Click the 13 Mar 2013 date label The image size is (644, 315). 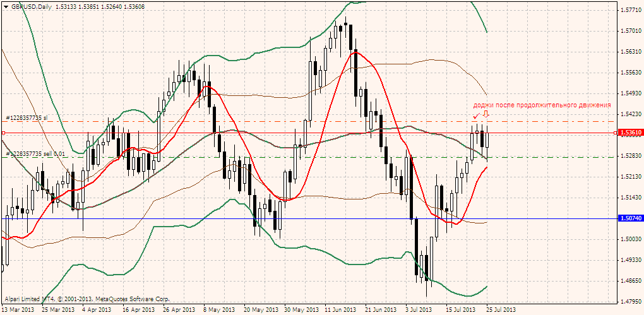pos(16,309)
